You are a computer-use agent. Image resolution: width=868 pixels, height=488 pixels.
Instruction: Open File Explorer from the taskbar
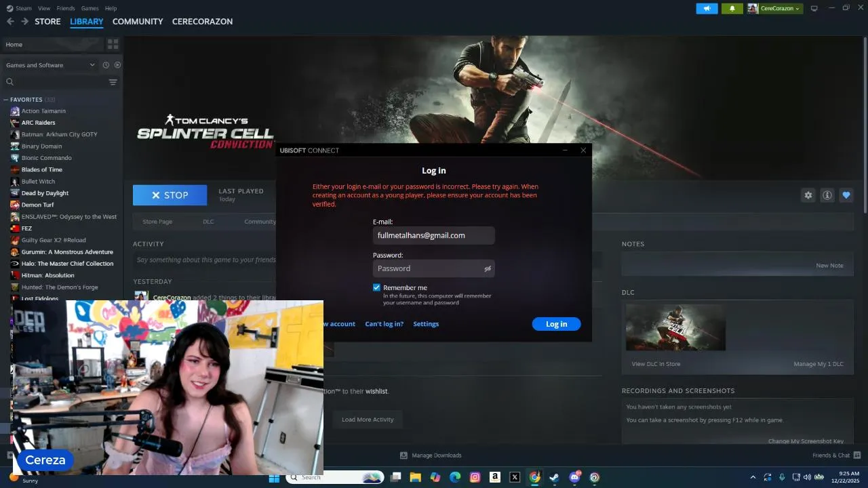coord(415,477)
